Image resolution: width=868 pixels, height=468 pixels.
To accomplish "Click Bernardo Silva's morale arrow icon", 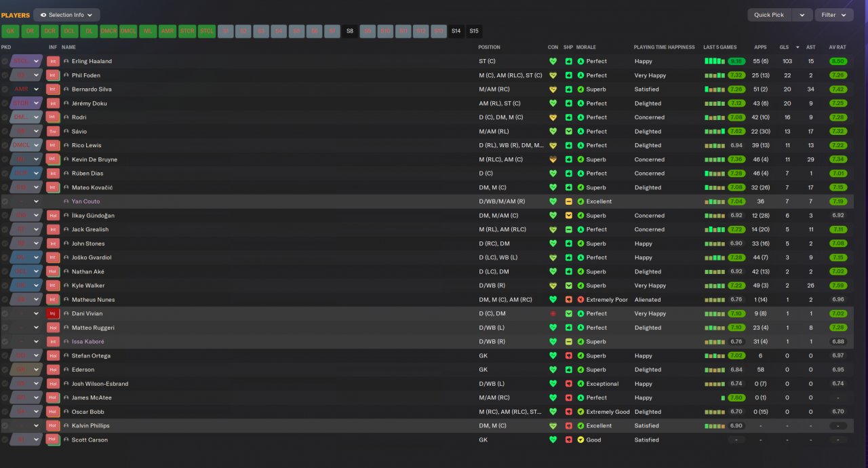I will (x=580, y=90).
